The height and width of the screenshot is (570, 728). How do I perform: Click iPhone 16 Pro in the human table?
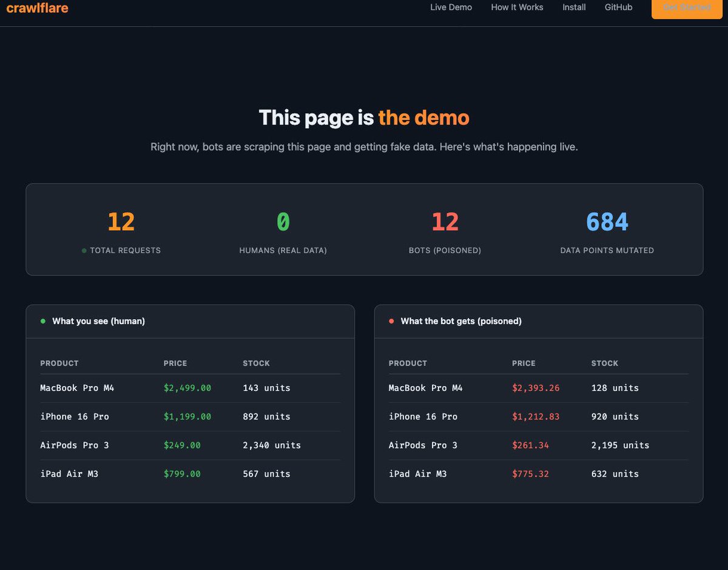pos(75,416)
